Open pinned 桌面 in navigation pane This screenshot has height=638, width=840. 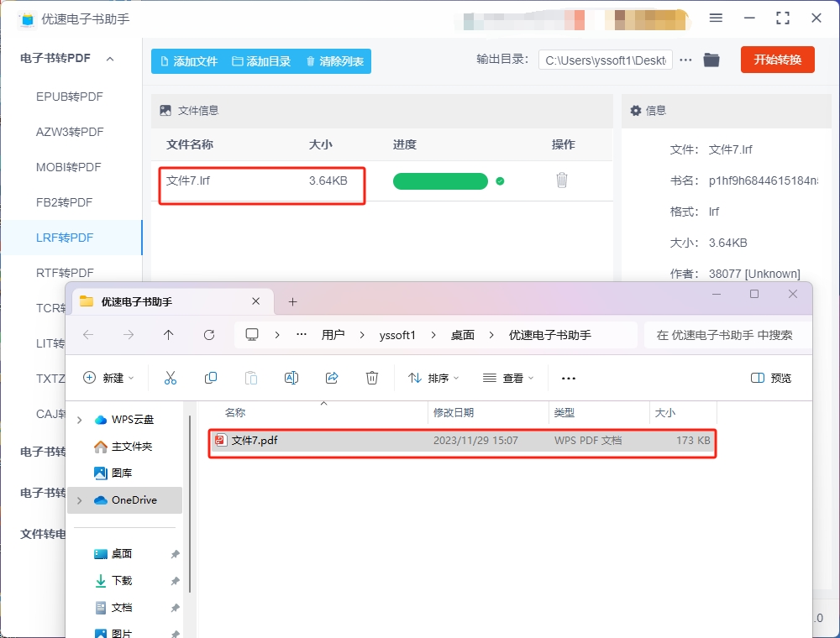pos(113,554)
